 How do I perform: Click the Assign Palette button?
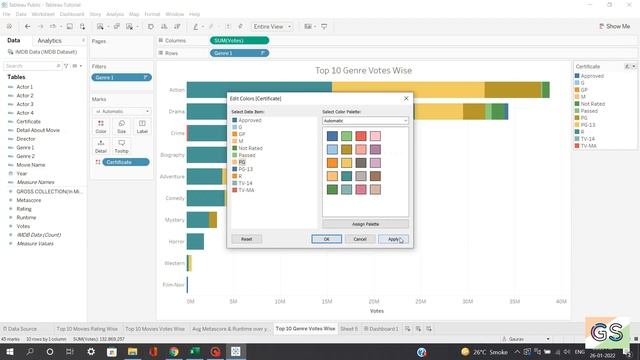(365, 224)
